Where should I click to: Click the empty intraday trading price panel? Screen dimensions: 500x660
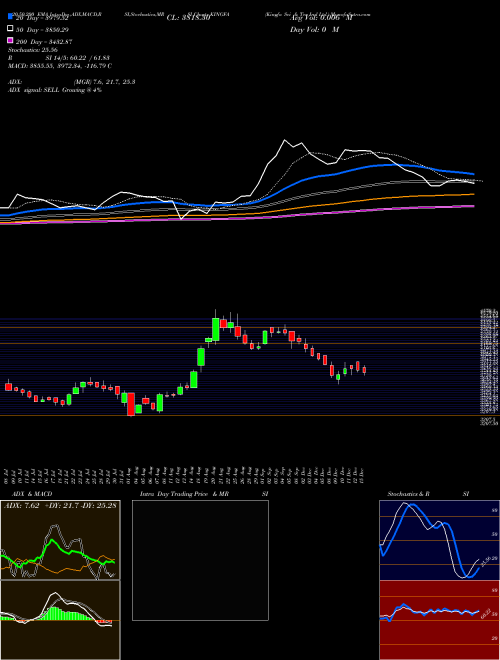(x=200, y=560)
